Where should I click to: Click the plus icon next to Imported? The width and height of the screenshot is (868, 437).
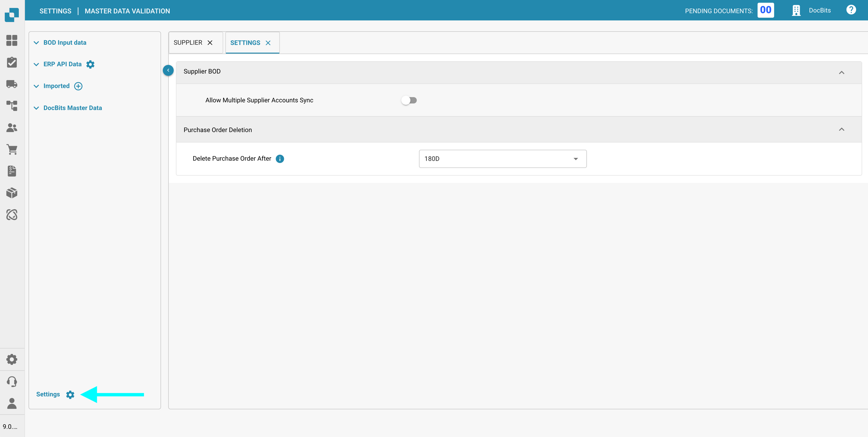click(x=78, y=86)
